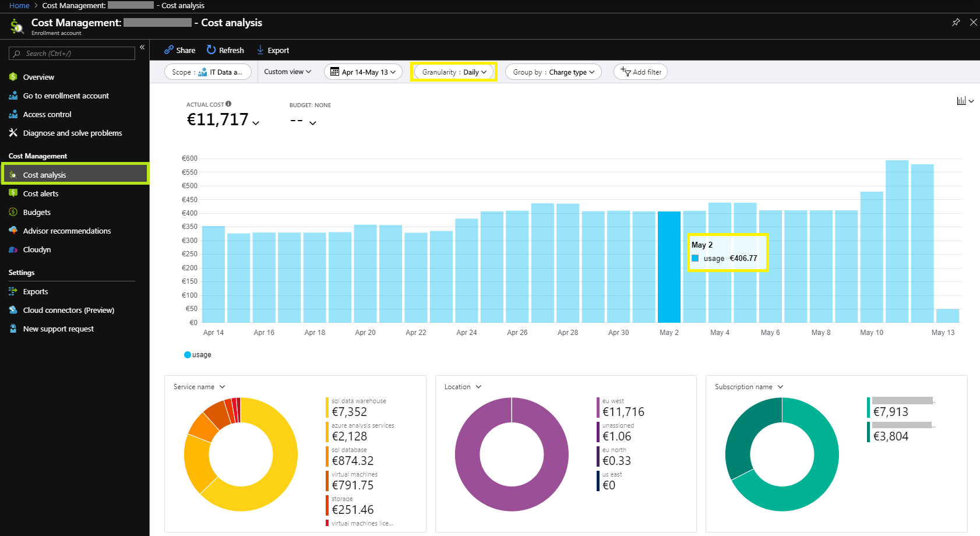This screenshot has height=536, width=980.
Task: Click the Export download icon
Action: click(x=260, y=50)
